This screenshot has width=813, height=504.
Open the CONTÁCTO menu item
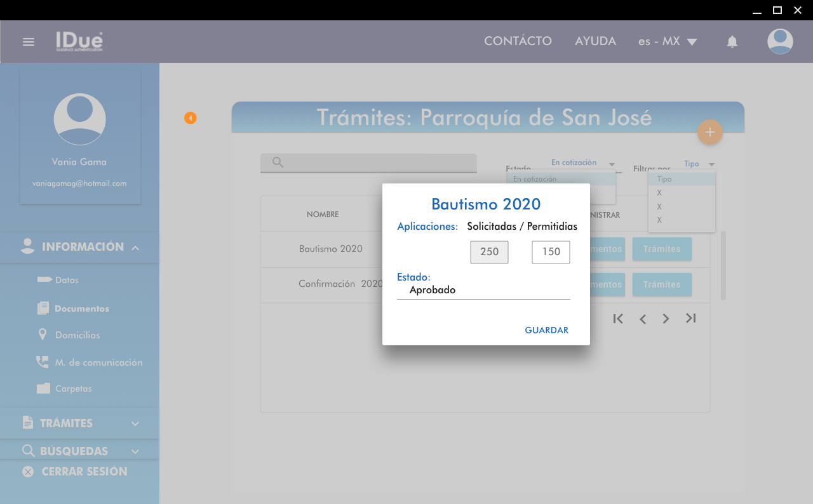click(x=518, y=41)
